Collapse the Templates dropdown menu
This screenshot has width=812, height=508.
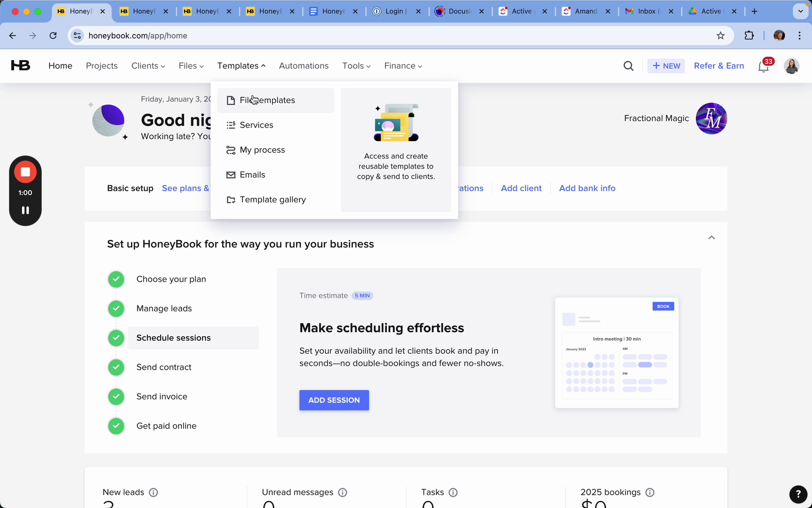tap(242, 66)
